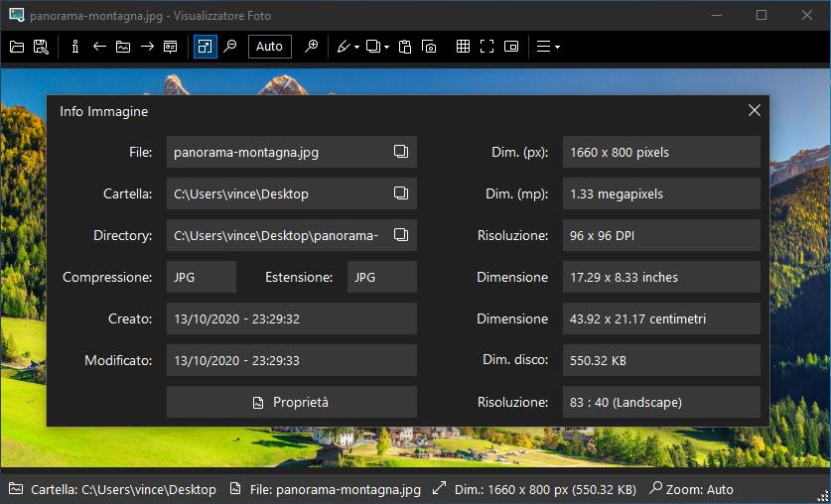Click status bar text 'File: panorama-montagna.jpg'
Viewport: 831px width, 504px height.
click(x=336, y=490)
